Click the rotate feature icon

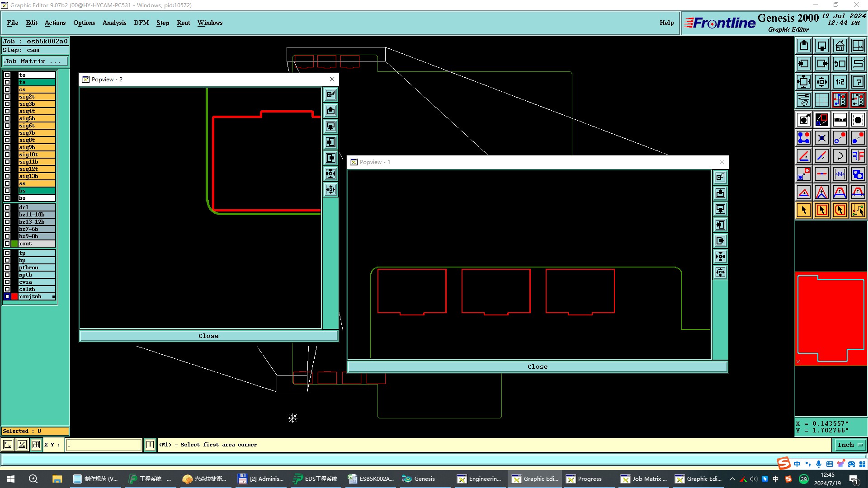(x=840, y=156)
